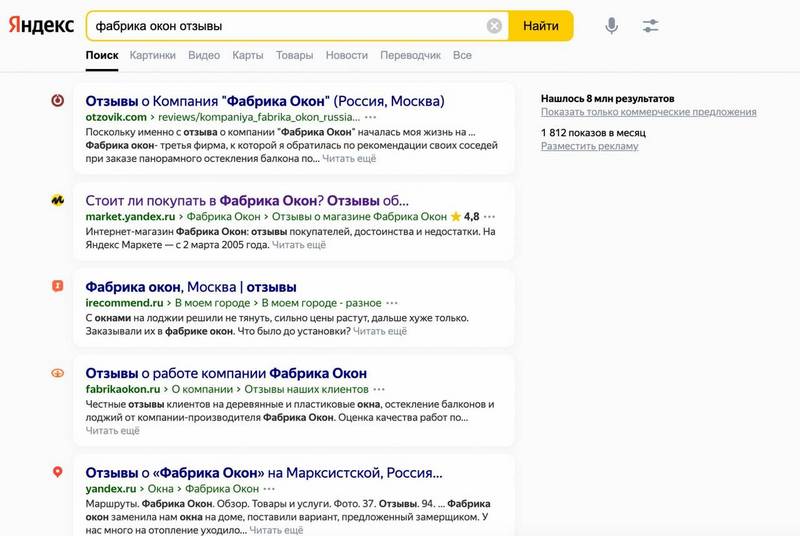Click the fabrikaokon.ru favicon

(58, 373)
